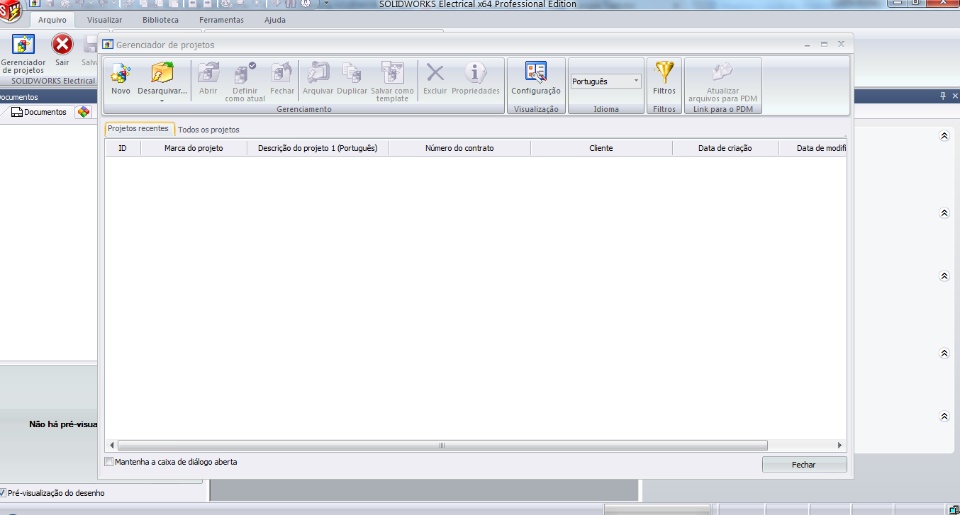Screen dimensions: 960x515
Task: Open the Biblioteca ribbon tab
Action: pyautogui.click(x=160, y=20)
